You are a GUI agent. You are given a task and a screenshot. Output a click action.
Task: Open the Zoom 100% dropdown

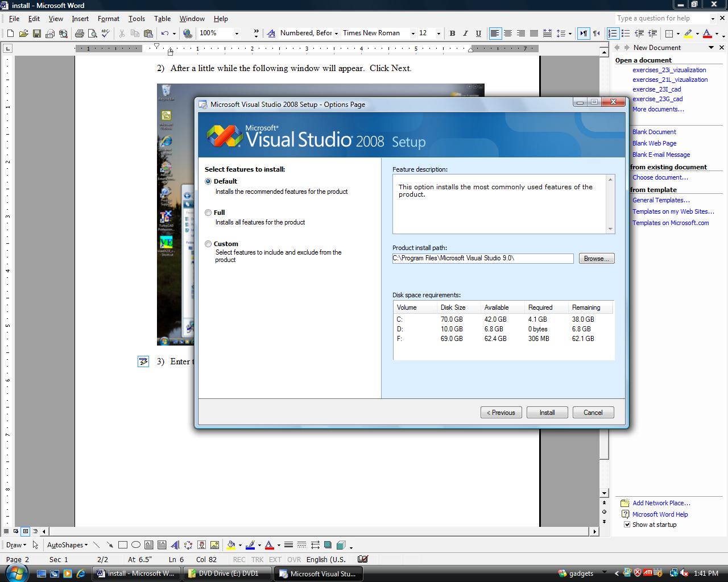[237, 34]
